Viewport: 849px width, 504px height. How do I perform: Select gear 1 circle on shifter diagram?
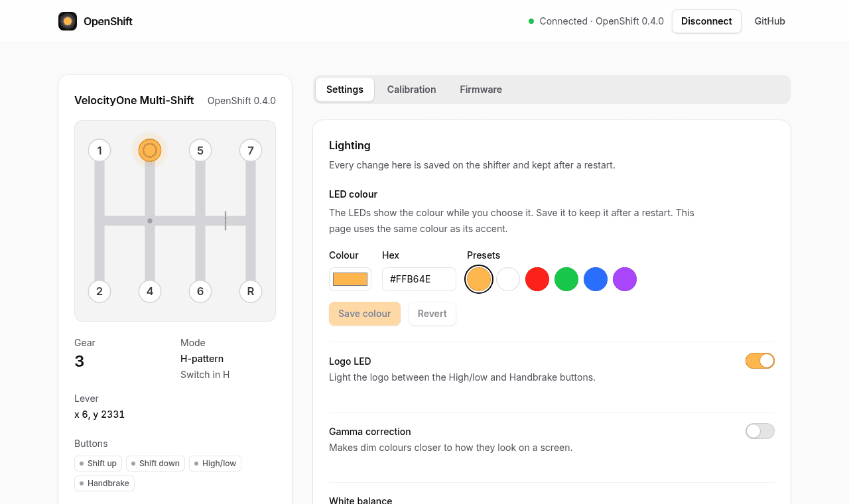(x=99, y=151)
